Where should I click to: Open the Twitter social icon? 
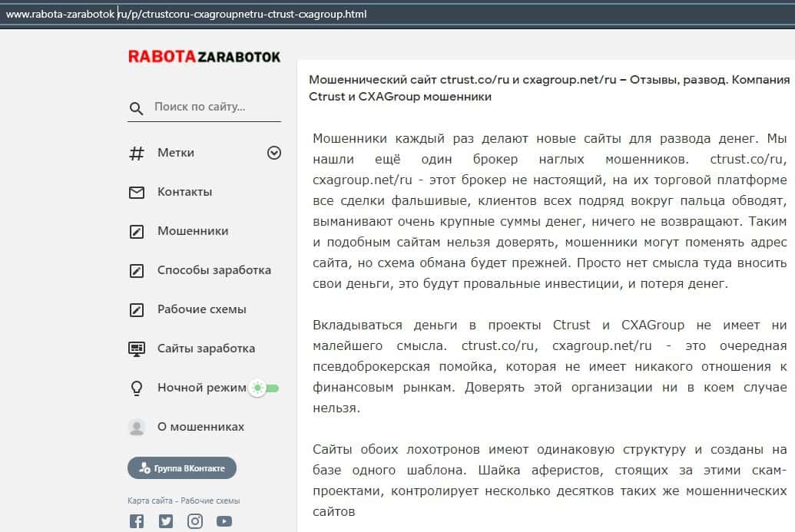[x=166, y=520]
